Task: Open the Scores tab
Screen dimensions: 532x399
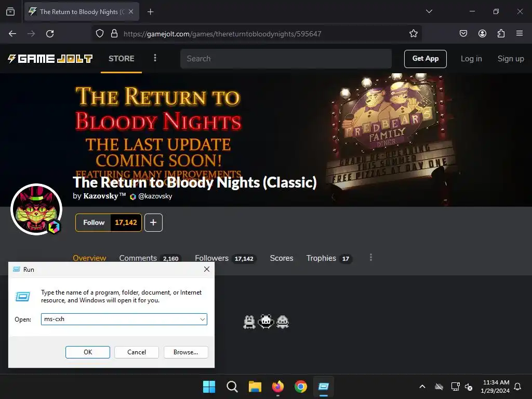Action: (282, 258)
